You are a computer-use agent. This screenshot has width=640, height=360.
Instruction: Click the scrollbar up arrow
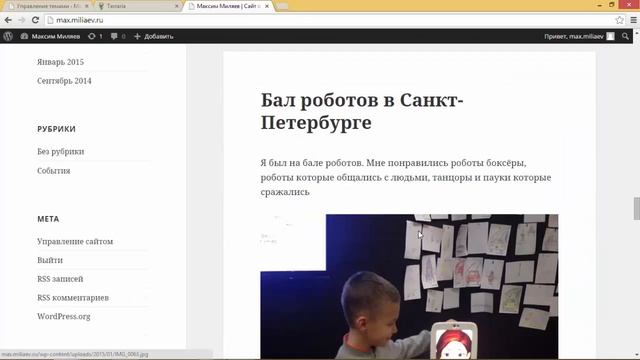click(636, 32)
